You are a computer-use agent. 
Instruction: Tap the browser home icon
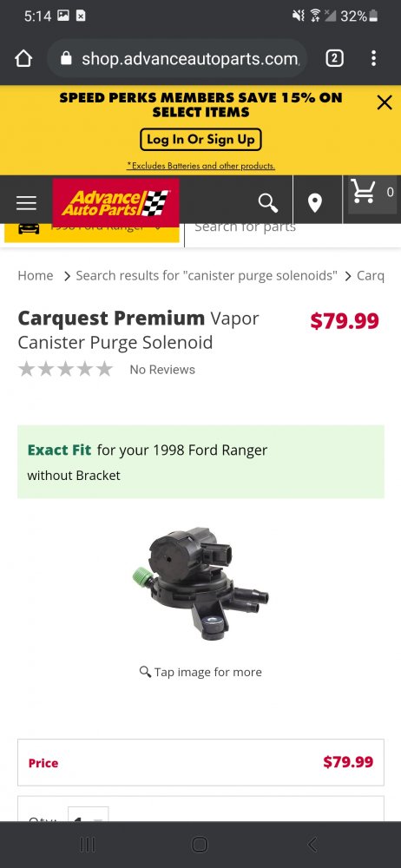pos(23,58)
